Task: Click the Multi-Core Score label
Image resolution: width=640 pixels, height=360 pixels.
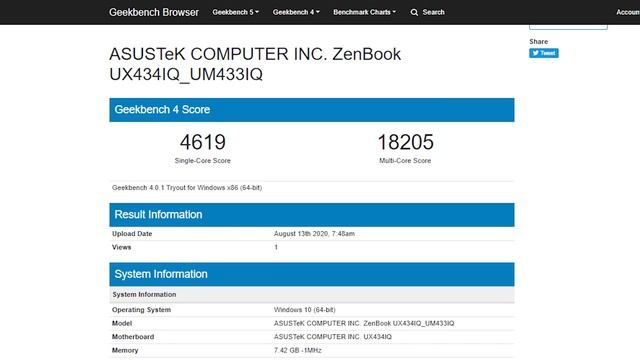Action: tap(405, 161)
